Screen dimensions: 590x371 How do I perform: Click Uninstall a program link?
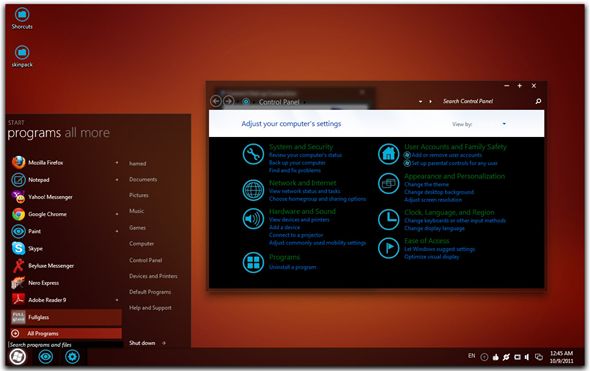(x=293, y=267)
